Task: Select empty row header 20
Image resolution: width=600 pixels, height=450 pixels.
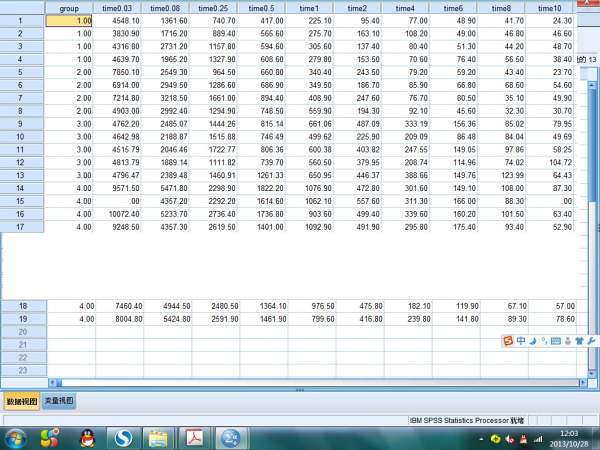Action: pos(23,332)
